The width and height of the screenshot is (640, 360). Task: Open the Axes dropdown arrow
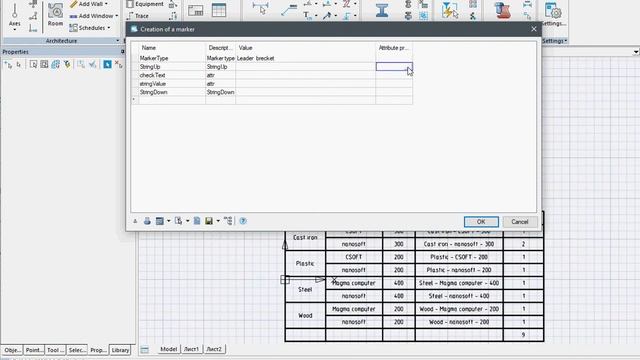point(15,30)
